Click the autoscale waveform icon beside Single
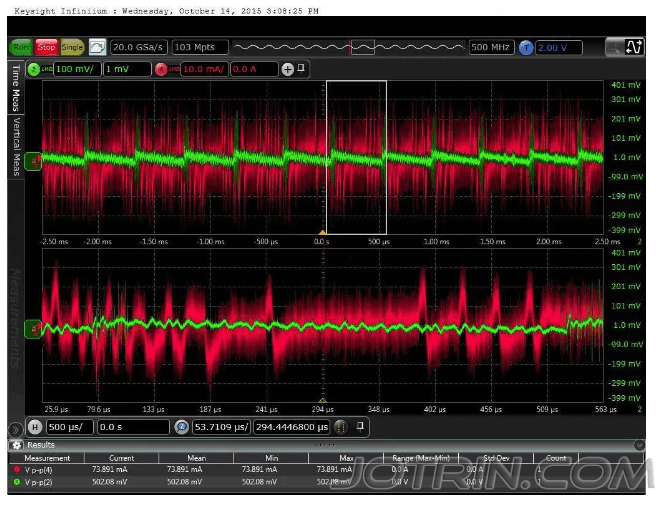Screen dimensions: 658x506 (97, 47)
